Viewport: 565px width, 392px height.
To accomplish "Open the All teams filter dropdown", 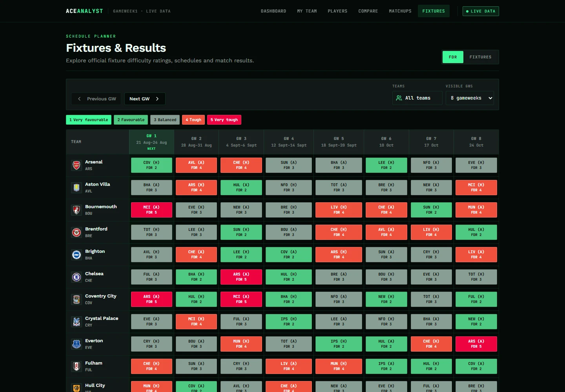I will (x=417, y=98).
